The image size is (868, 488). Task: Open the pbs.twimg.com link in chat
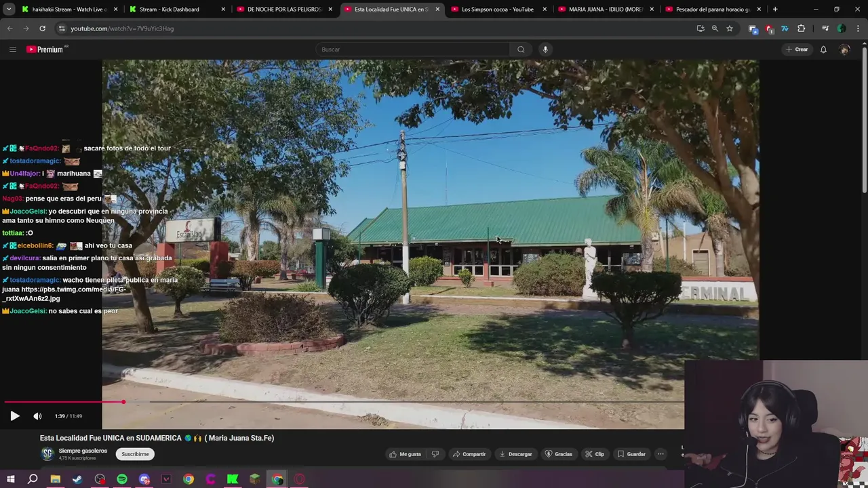pos(64,293)
